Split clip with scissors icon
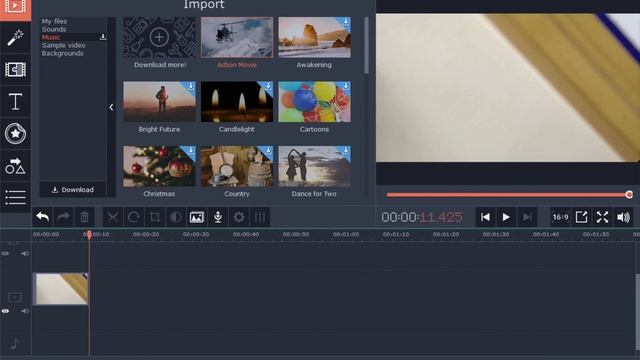 coord(113,217)
